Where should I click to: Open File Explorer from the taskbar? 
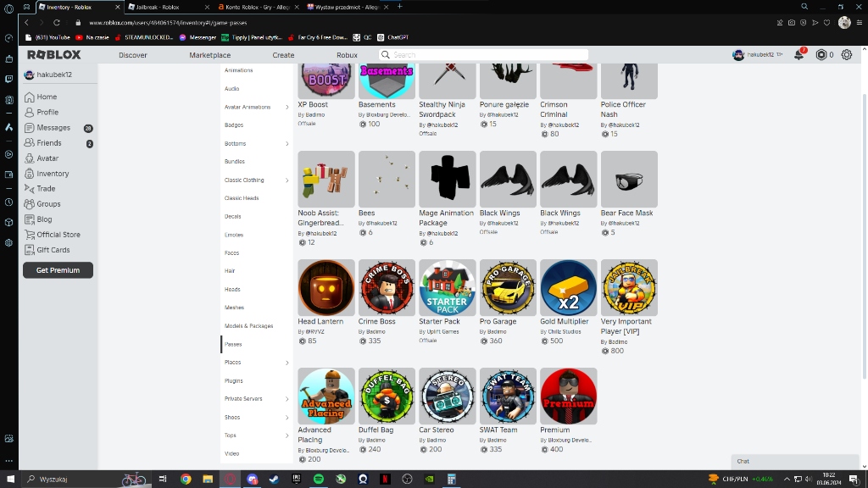pos(208,480)
